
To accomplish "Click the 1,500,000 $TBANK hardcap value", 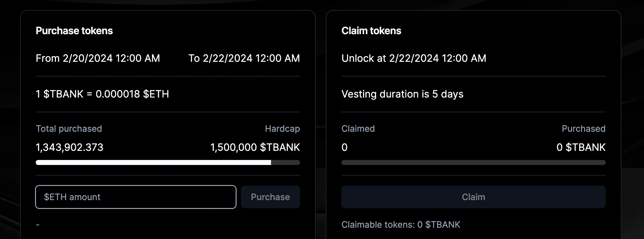I will coord(255,147).
